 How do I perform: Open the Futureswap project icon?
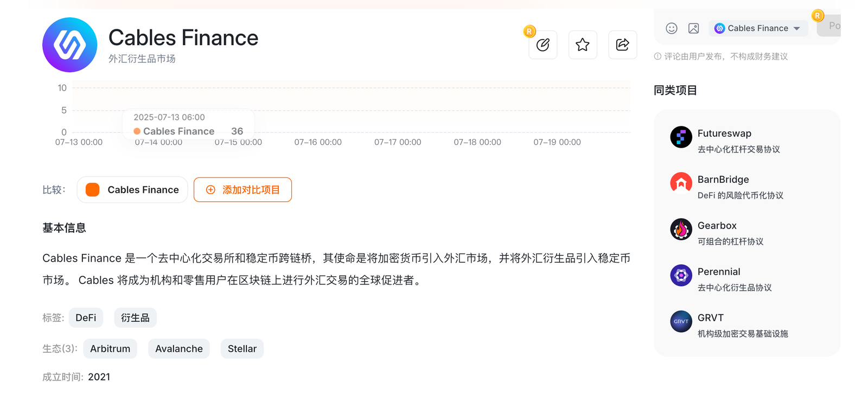[x=681, y=137]
